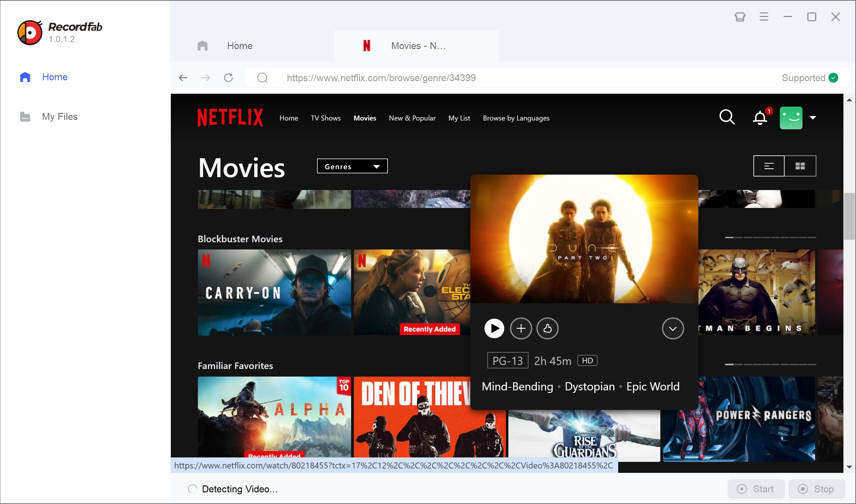Click the 2h 45m duration text
The image size is (856, 504).
[x=553, y=361]
